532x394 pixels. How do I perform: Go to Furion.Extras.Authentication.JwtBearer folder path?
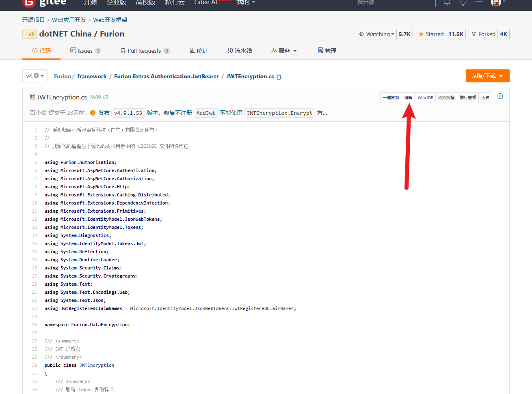click(167, 76)
